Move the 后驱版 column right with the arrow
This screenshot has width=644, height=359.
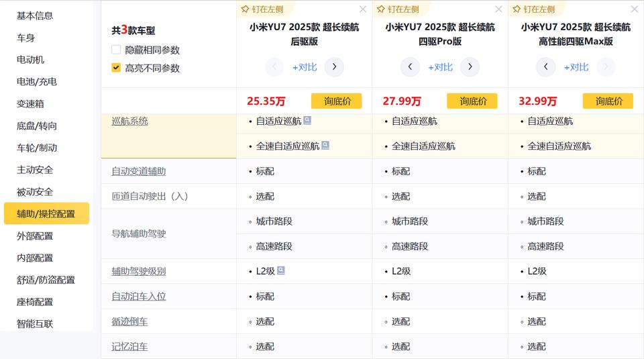334,66
